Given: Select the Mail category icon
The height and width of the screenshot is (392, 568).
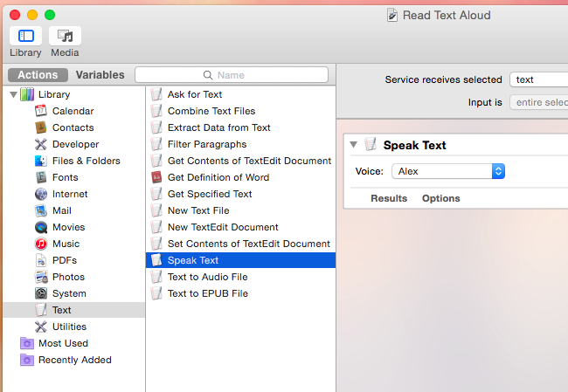Looking at the screenshot, I should pyautogui.click(x=41, y=210).
